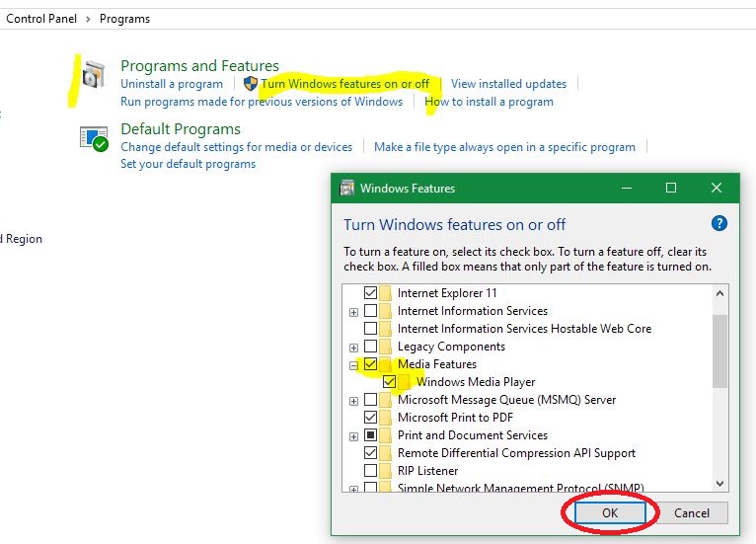Click the Windows Features title bar icon
This screenshot has height=544, width=756.
[346, 189]
